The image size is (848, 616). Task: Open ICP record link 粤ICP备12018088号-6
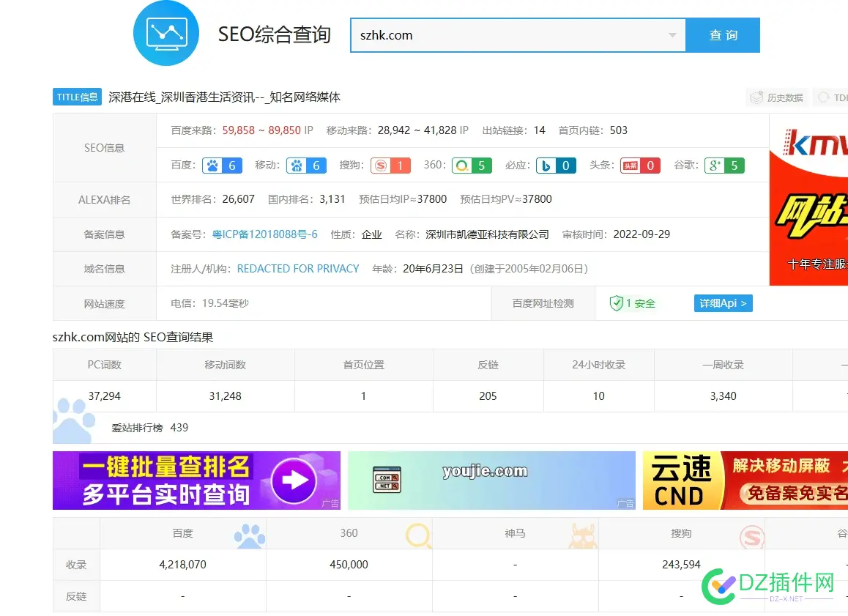click(265, 234)
